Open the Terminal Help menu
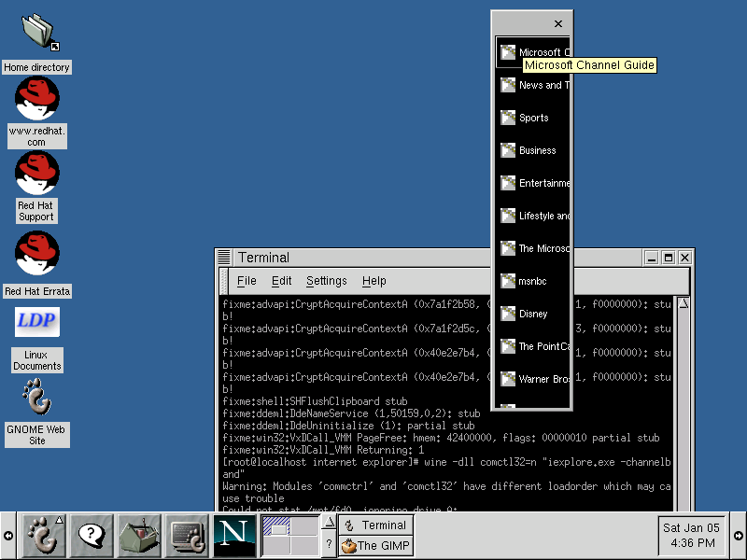The width and height of the screenshot is (747, 560). [373, 281]
